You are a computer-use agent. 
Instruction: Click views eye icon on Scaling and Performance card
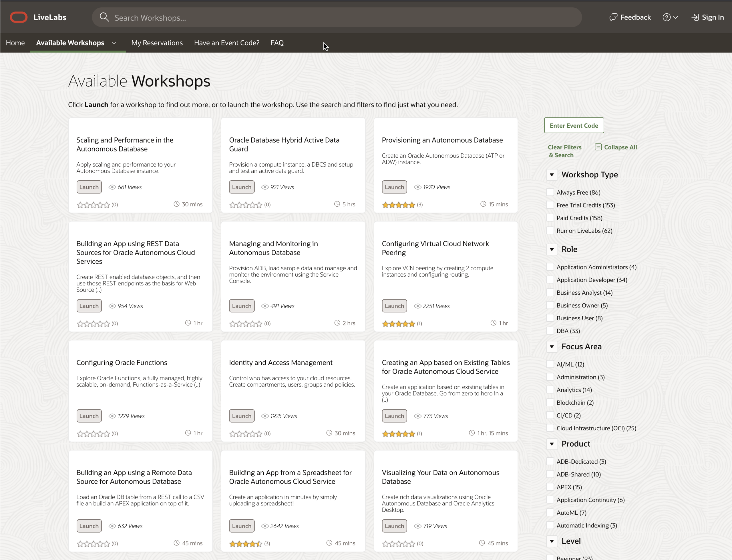112,187
